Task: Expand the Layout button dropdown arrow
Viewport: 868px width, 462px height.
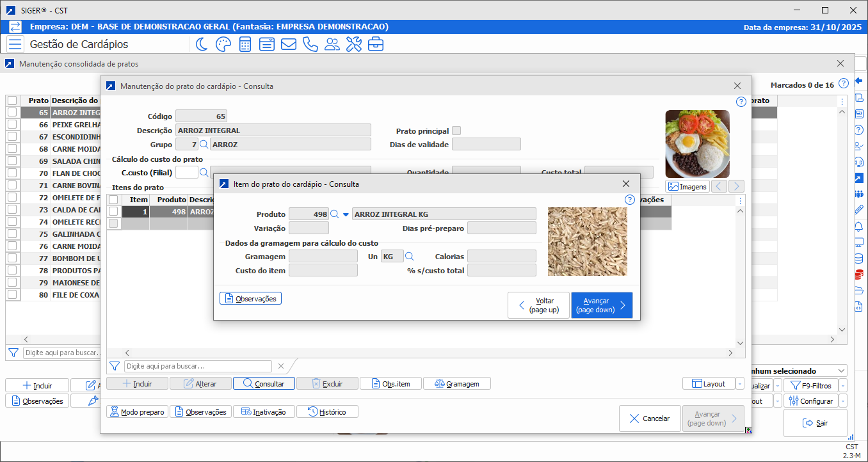Action: [x=740, y=384]
